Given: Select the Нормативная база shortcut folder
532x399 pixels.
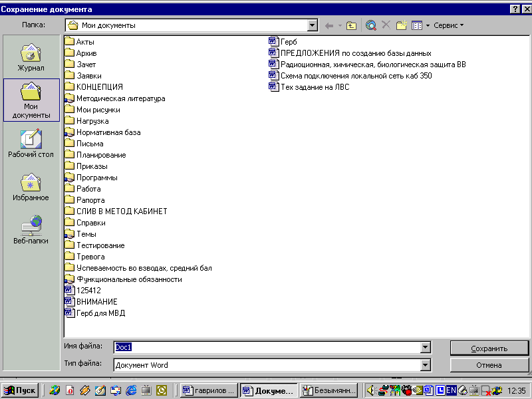Looking at the screenshot, I should (103, 132).
